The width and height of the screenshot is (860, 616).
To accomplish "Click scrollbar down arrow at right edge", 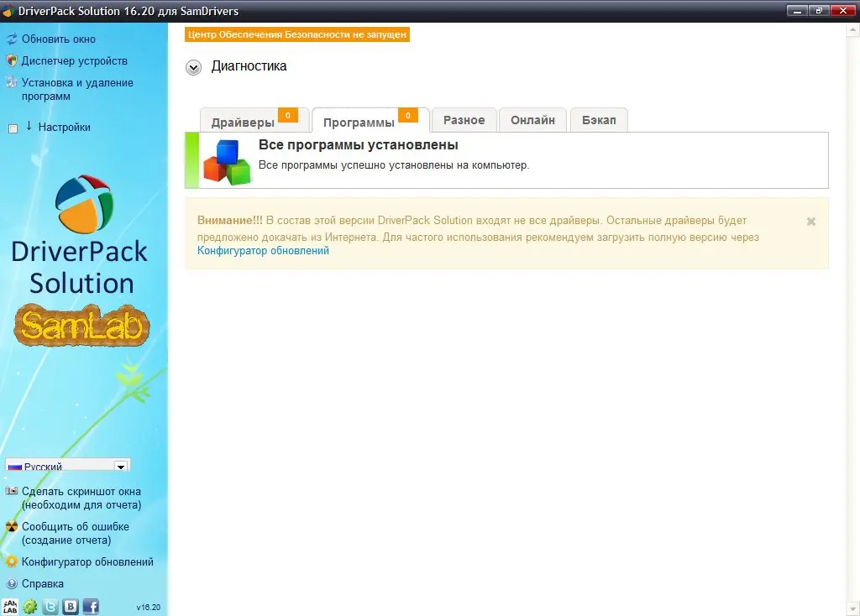I will coord(853,608).
